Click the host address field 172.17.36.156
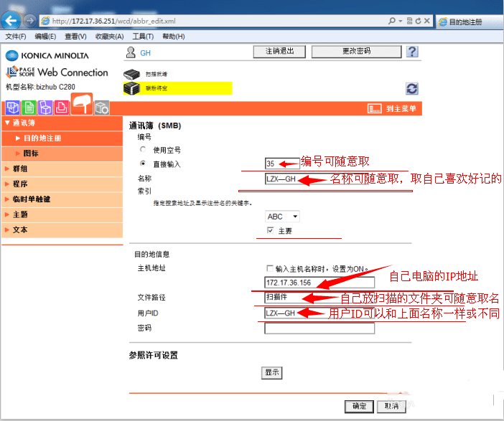504x421 pixels. pos(319,283)
